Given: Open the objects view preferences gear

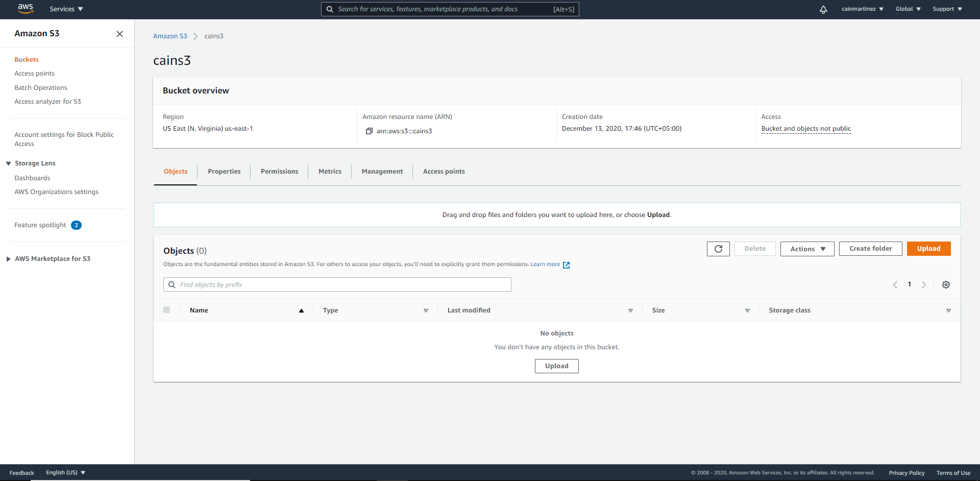Looking at the screenshot, I should [946, 284].
